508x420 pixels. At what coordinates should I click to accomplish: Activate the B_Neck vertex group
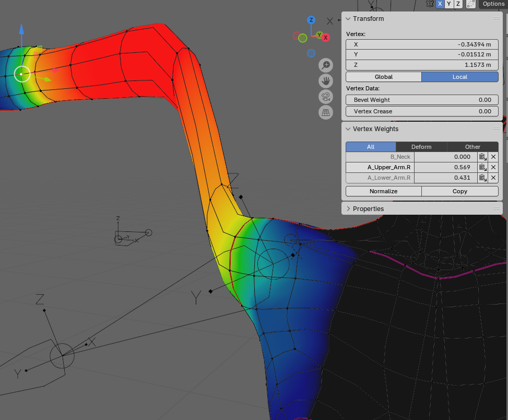[380, 157]
